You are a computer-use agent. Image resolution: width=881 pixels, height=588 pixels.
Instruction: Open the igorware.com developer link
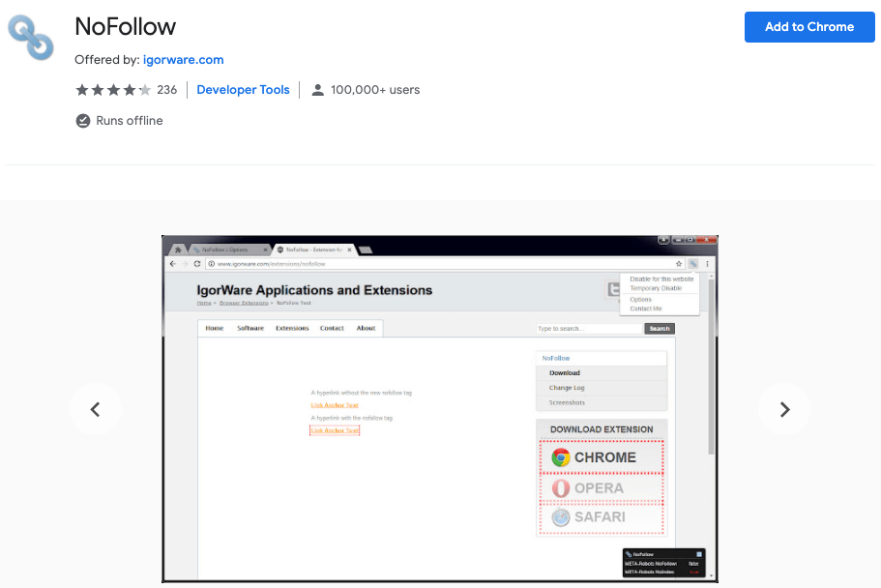click(x=183, y=60)
